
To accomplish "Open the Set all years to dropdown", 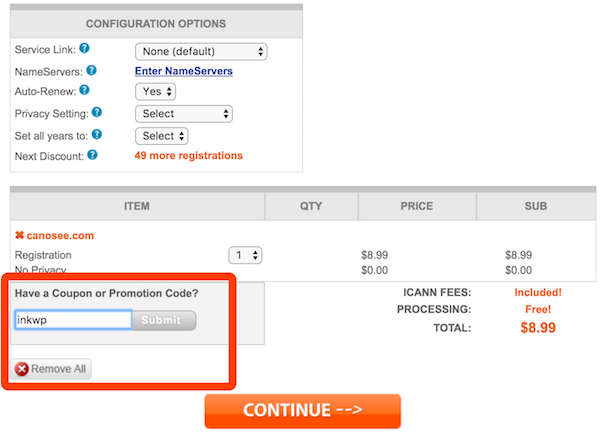I will pos(162,135).
